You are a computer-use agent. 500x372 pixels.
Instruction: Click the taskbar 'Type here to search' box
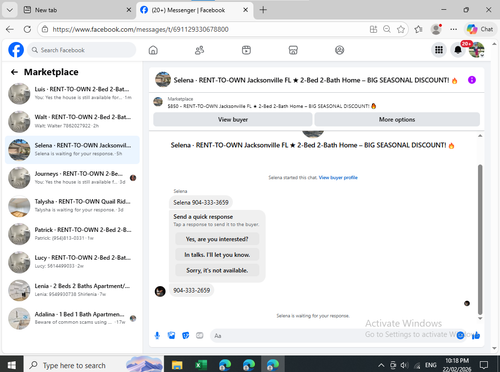93,365
